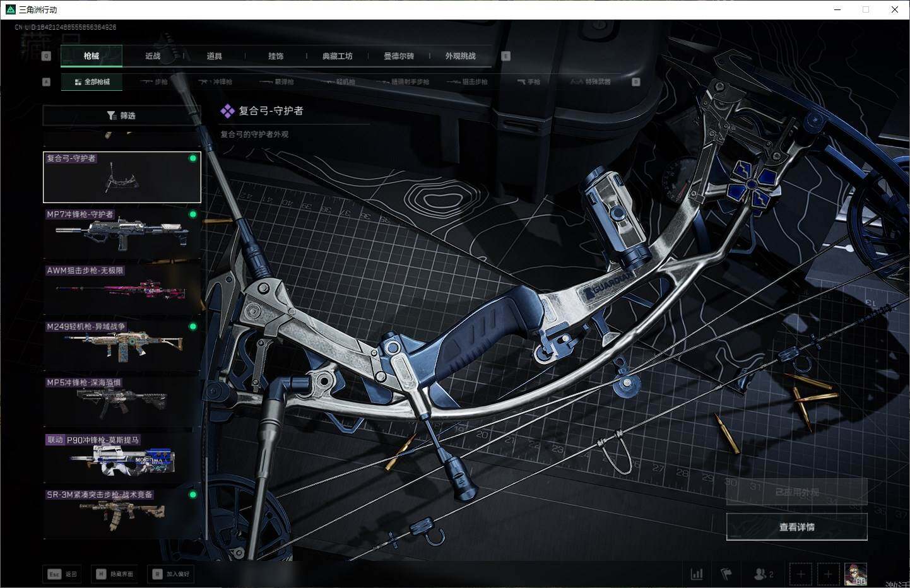
Task: Open the 道具 tab
Action: (215, 56)
